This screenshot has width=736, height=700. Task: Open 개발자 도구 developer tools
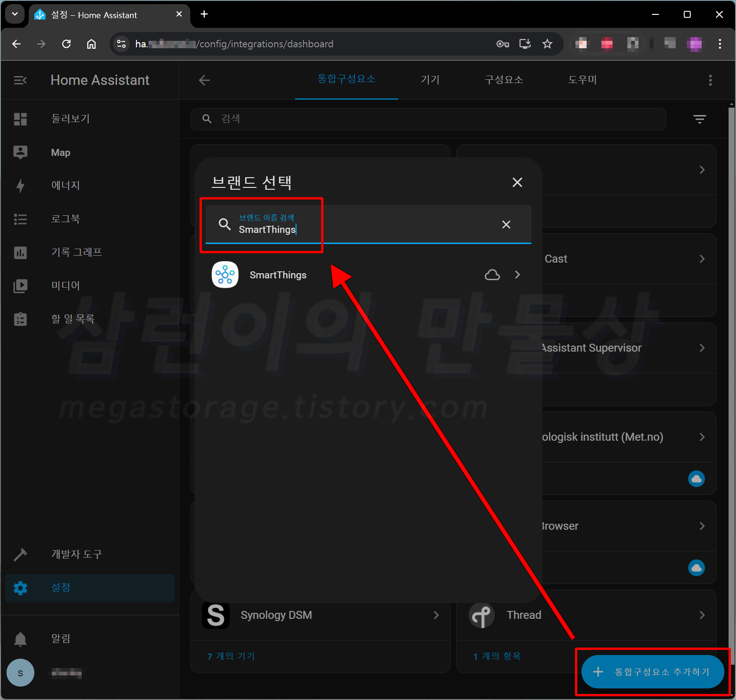tap(90, 554)
